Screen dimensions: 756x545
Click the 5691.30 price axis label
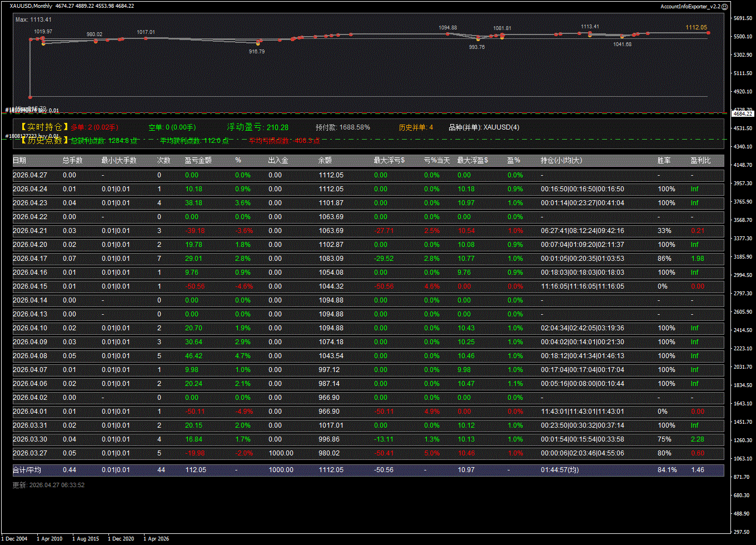click(743, 18)
